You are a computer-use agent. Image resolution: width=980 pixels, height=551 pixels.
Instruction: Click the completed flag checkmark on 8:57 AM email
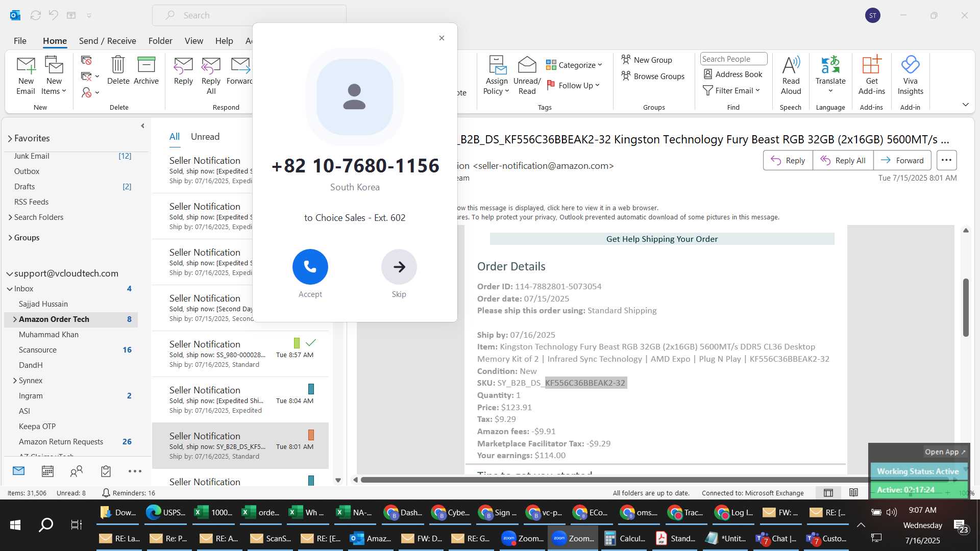311,343
